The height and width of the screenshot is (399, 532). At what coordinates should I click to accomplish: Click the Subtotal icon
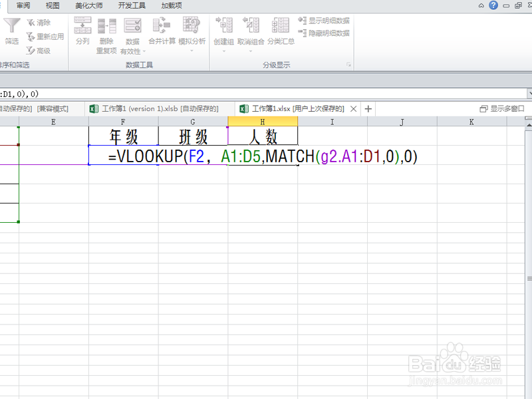pyautogui.click(x=281, y=25)
